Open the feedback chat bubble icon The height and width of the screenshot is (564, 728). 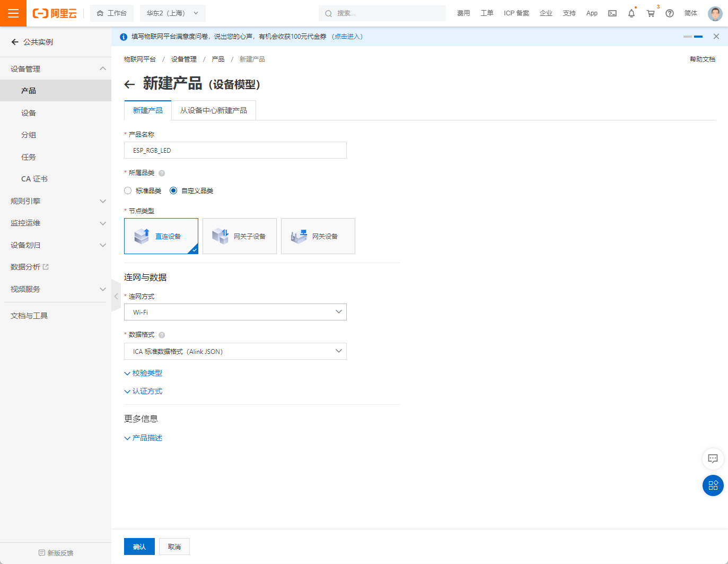[713, 459]
